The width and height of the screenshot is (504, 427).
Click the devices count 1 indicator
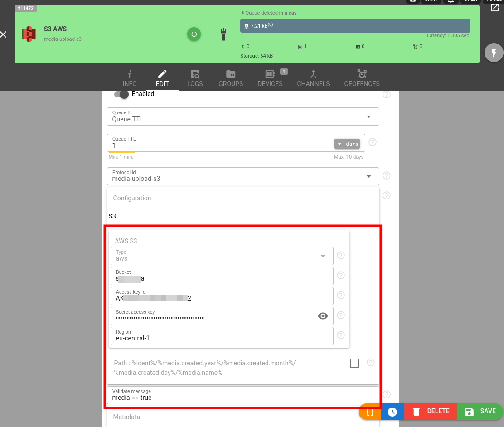[302, 46]
